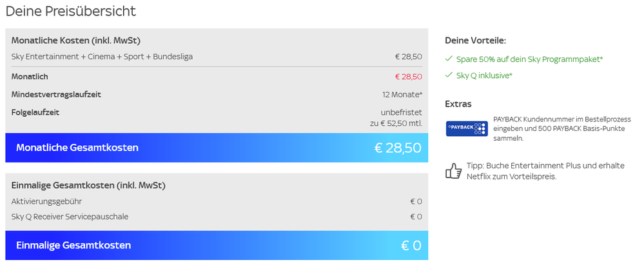
Task: Click Spare 50% auf dein Sky Programmpaket text
Action: pyautogui.click(x=529, y=59)
